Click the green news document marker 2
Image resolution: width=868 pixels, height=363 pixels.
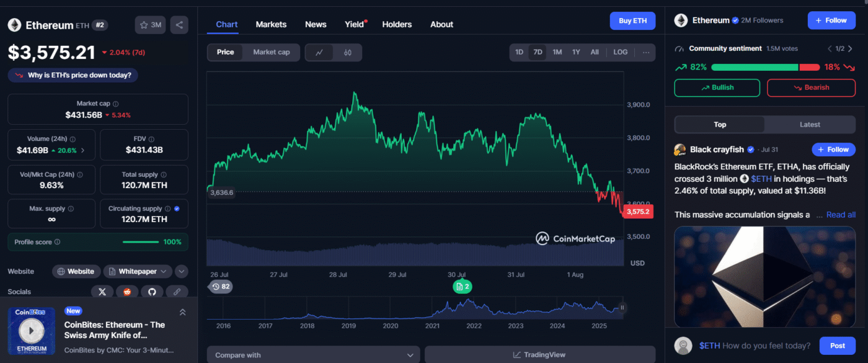click(463, 286)
